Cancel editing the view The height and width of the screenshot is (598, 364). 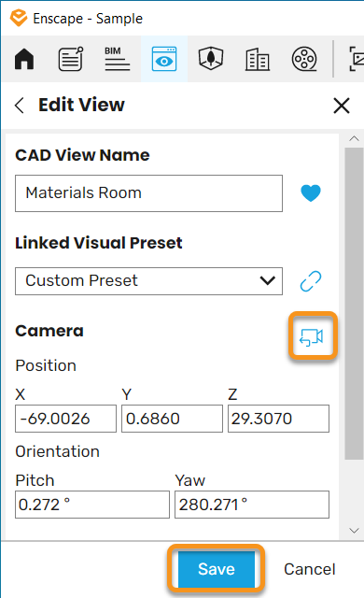pos(310,569)
